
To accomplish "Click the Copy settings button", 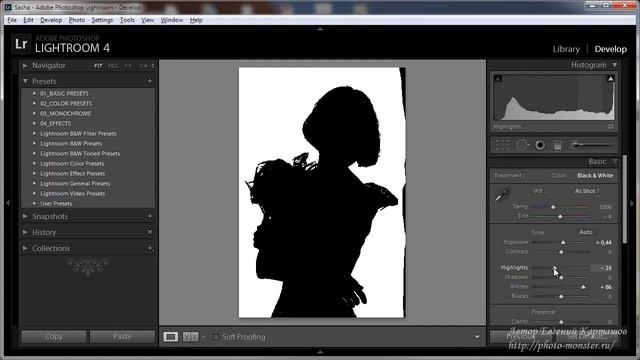I will (53, 337).
